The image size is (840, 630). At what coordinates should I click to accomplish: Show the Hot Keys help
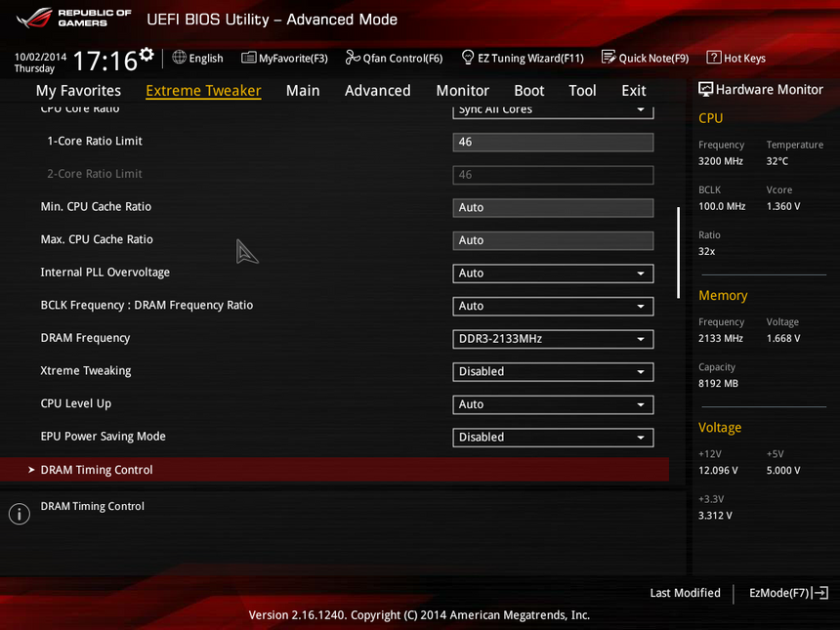[735, 59]
